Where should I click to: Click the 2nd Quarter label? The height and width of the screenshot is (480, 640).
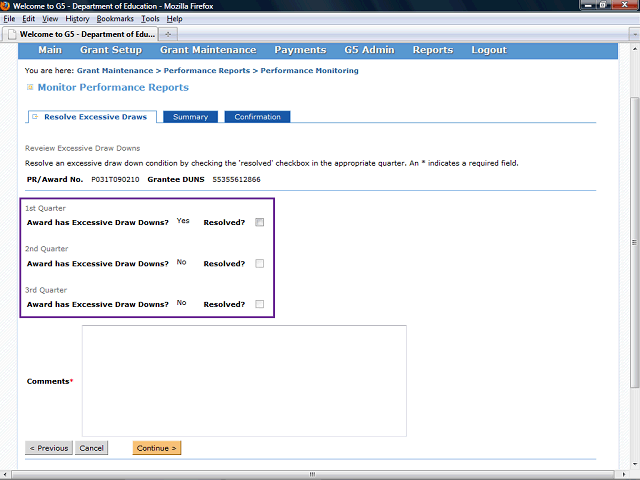pos(47,249)
